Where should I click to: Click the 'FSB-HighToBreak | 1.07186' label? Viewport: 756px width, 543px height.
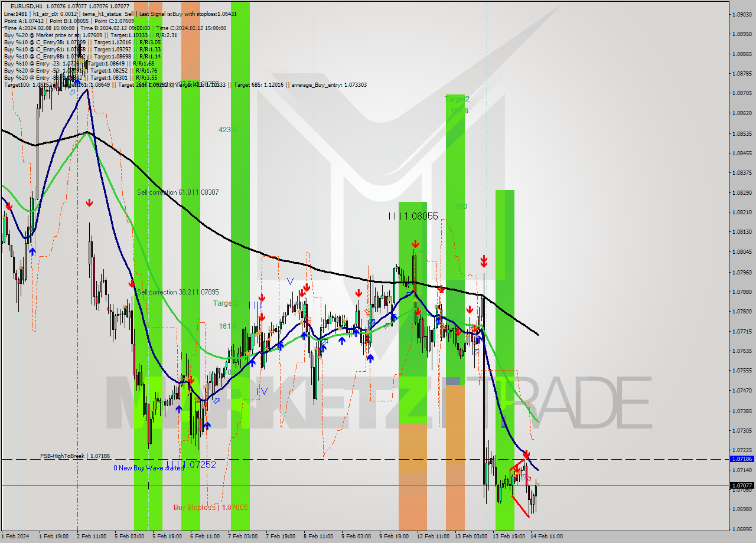(75, 456)
